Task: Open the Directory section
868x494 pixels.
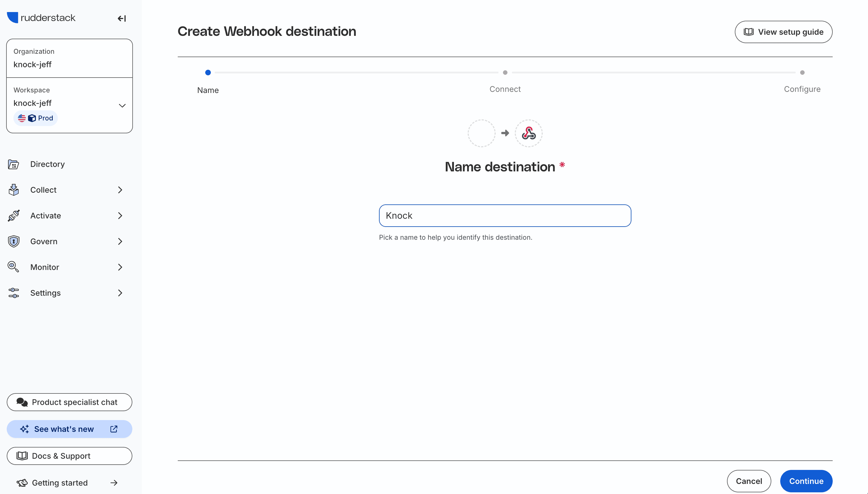Action: click(x=47, y=164)
